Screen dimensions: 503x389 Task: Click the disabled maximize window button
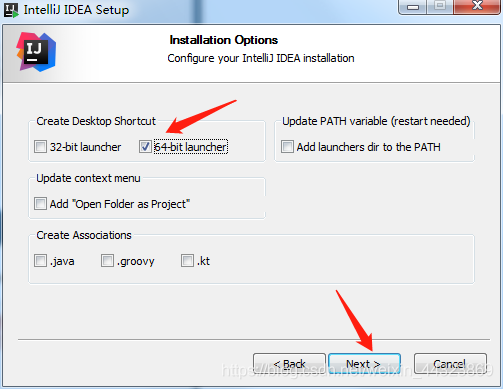click(440, 7)
